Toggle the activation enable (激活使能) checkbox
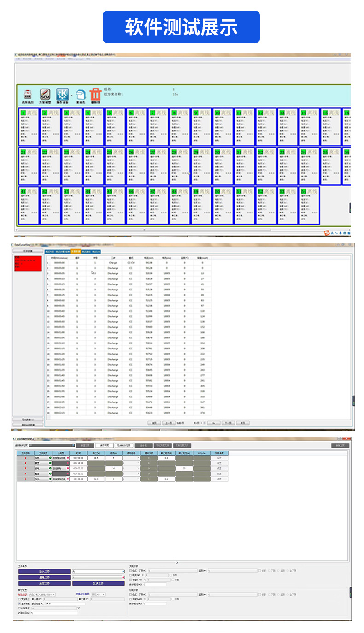Viewport: 364px width, 633px height. point(19,603)
